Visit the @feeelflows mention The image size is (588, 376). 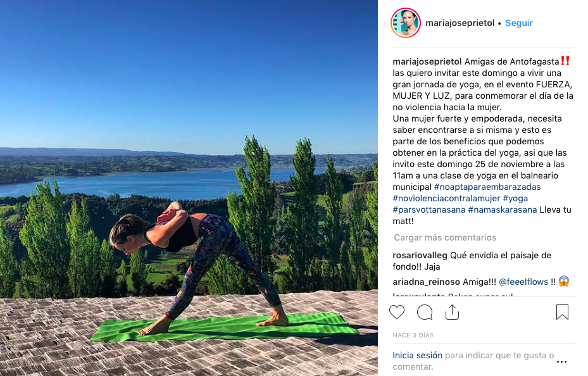point(523,282)
